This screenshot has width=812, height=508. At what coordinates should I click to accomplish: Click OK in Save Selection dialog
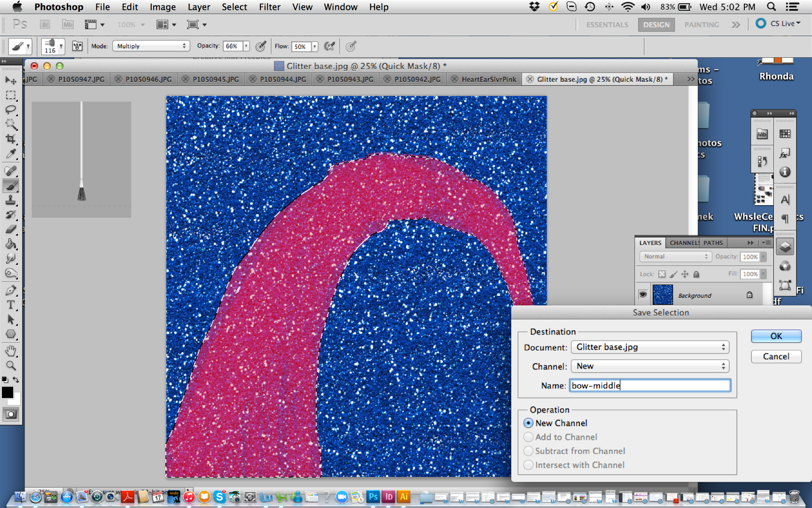pyautogui.click(x=776, y=336)
